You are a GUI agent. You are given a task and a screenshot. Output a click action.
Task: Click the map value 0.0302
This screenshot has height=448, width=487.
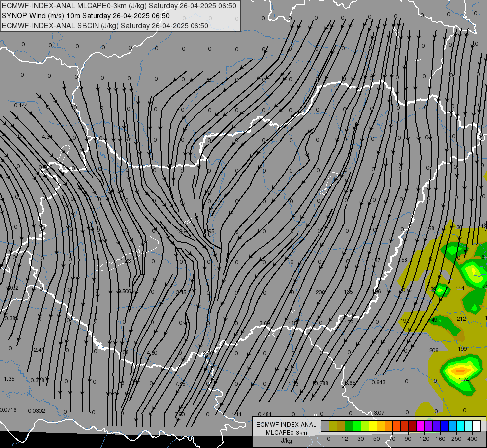point(37,411)
